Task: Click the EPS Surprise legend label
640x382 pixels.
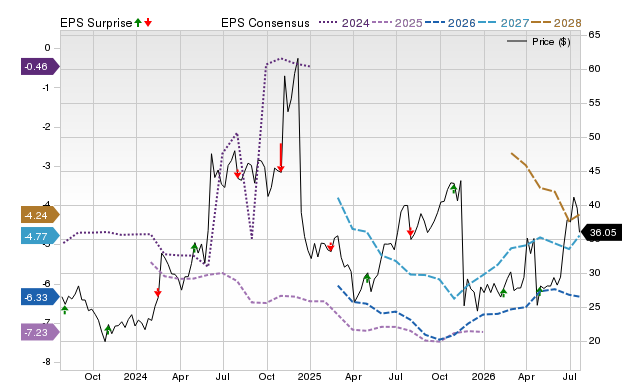Action: pos(96,23)
